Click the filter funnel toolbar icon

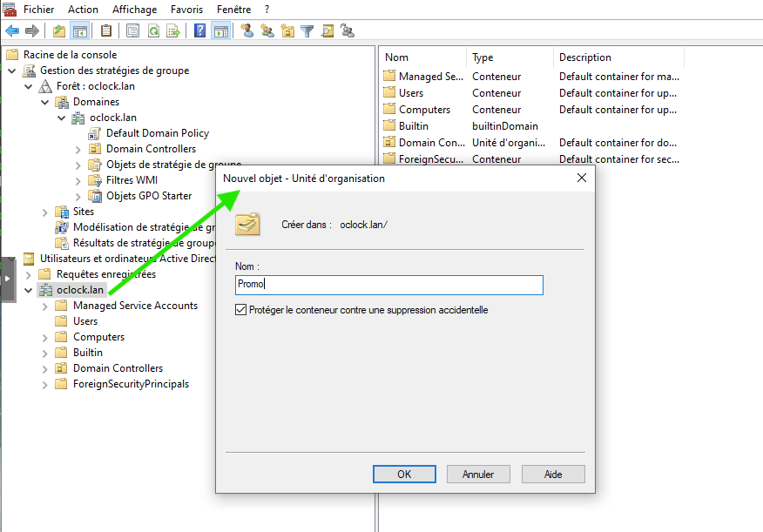point(307,31)
